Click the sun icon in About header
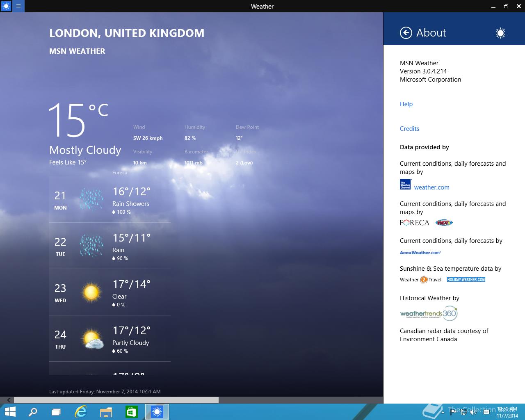This screenshot has width=525, height=420. (500, 33)
